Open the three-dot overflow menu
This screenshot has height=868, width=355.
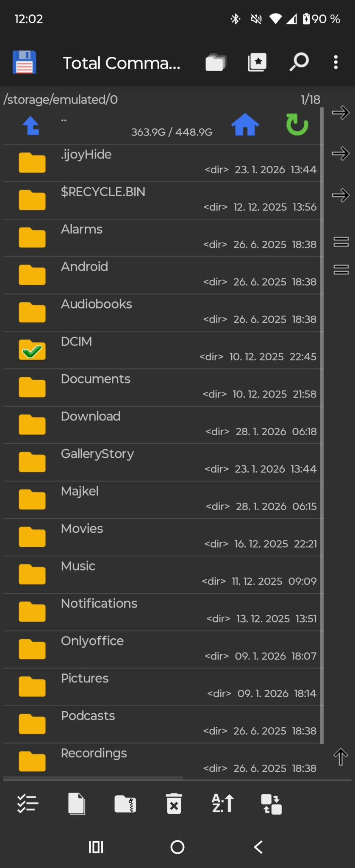(x=336, y=62)
